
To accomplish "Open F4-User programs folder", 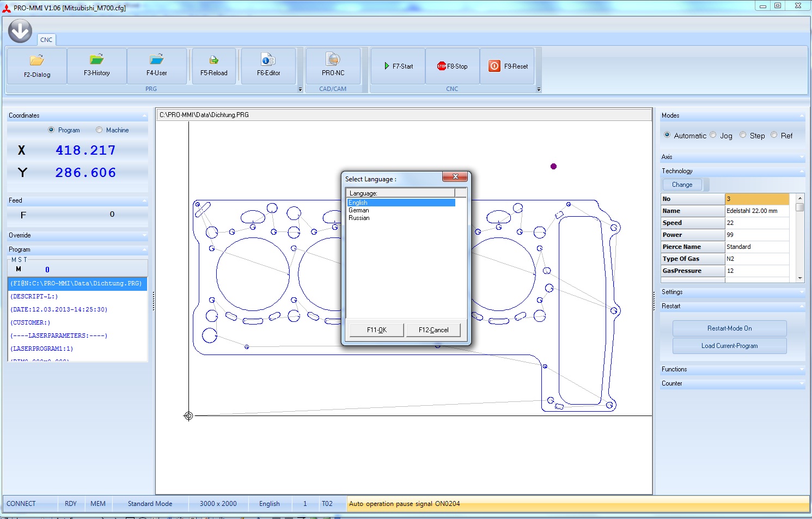I will [x=157, y=66].
